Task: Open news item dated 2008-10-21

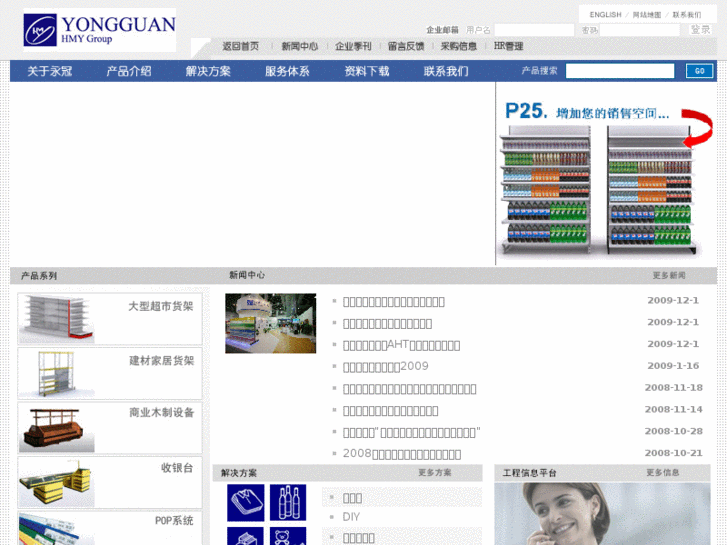Action: click(x=402, y=454)
